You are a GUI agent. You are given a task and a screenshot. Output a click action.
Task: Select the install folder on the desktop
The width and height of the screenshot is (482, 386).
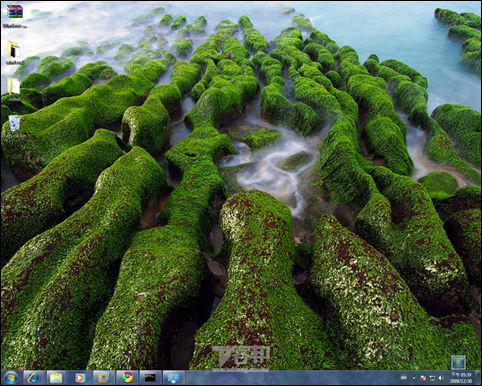[x=14, y=89]
